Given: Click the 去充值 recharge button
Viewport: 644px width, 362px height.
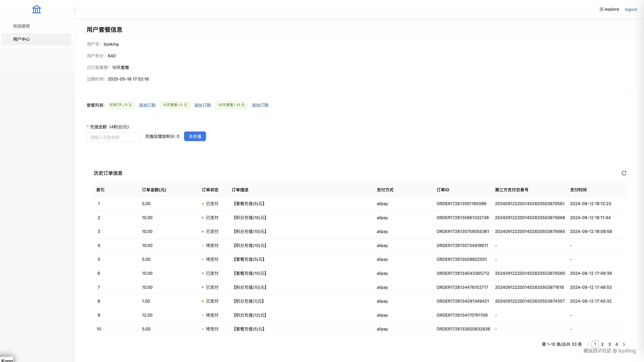Looking at the screenshot, I should 195,136.
